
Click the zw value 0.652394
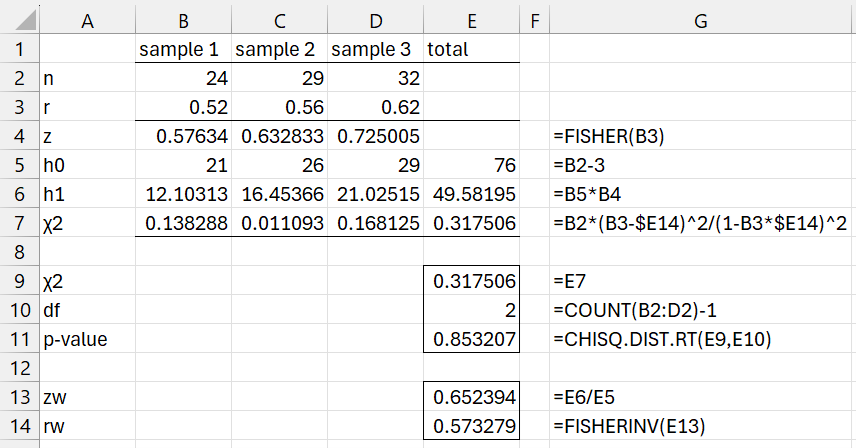point(472,397)
